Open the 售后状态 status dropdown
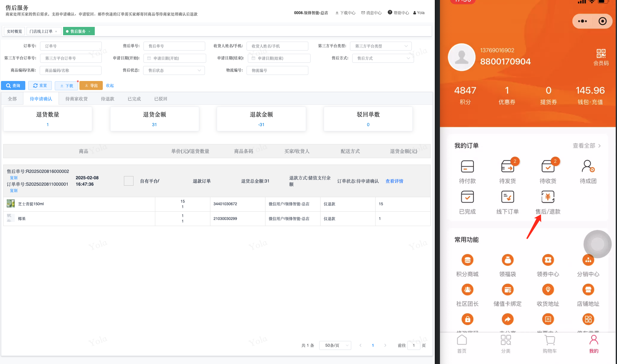The image size is (617, 364). coord(174,70)
